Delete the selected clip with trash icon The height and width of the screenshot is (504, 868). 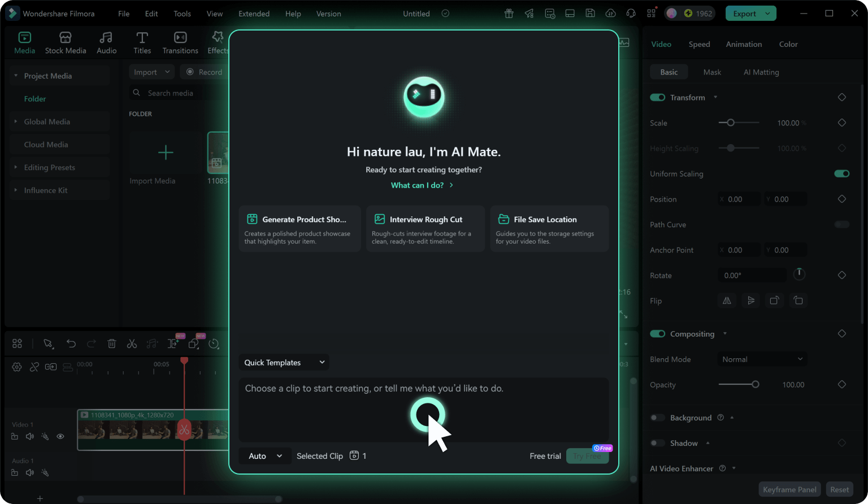tap(112, 344)
